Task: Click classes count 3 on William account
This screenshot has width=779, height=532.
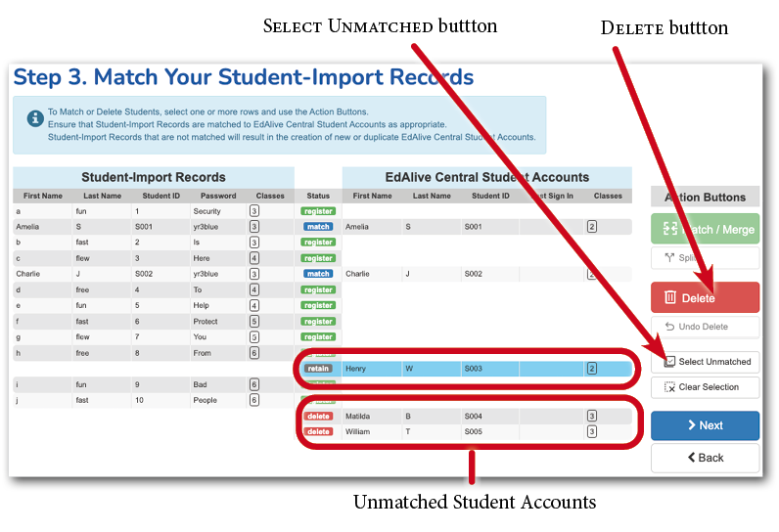Action: click(x=592, y=431)
